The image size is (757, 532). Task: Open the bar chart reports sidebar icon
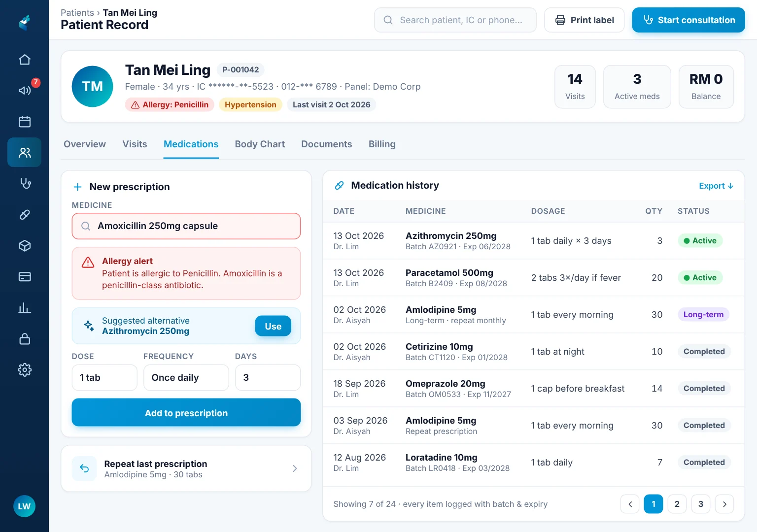tap(25, 308)
